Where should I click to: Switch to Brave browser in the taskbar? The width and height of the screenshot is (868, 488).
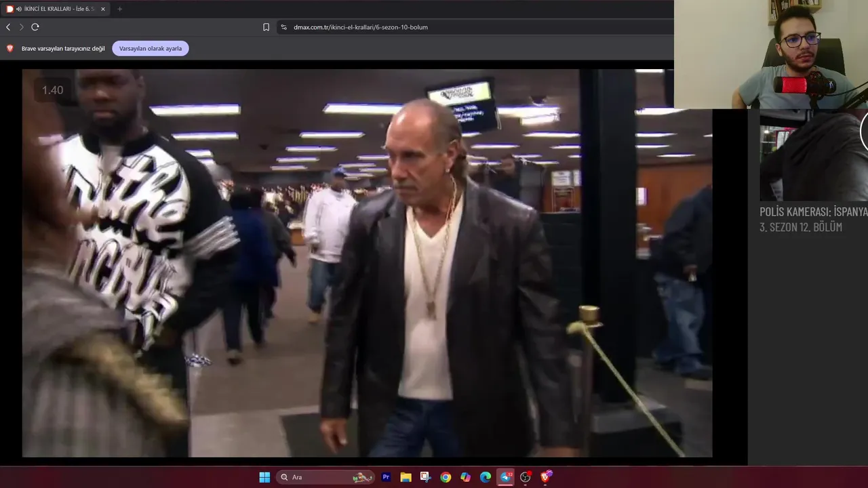(x=546, y=477)
